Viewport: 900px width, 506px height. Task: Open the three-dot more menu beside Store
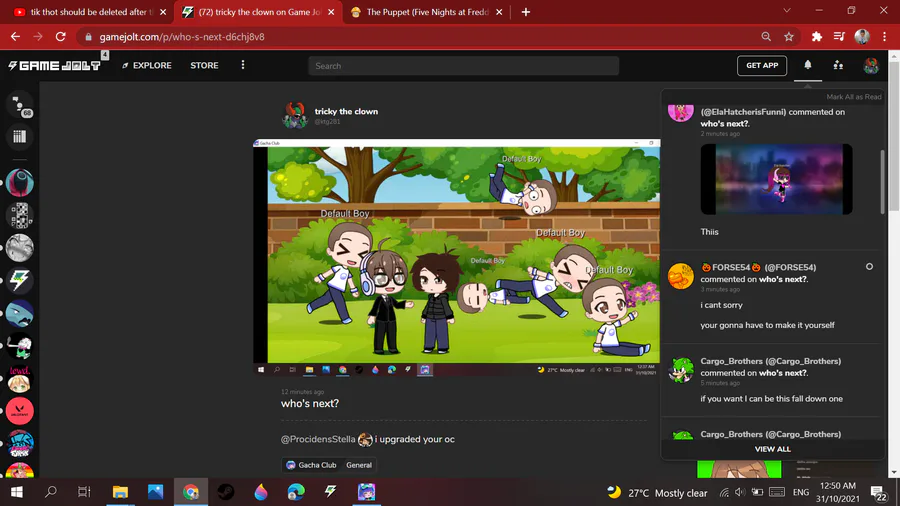pos(243,65)
